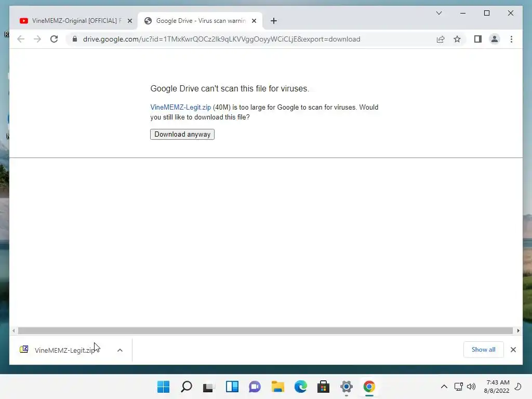Open the Windows Start menu

tap(163, 387)
